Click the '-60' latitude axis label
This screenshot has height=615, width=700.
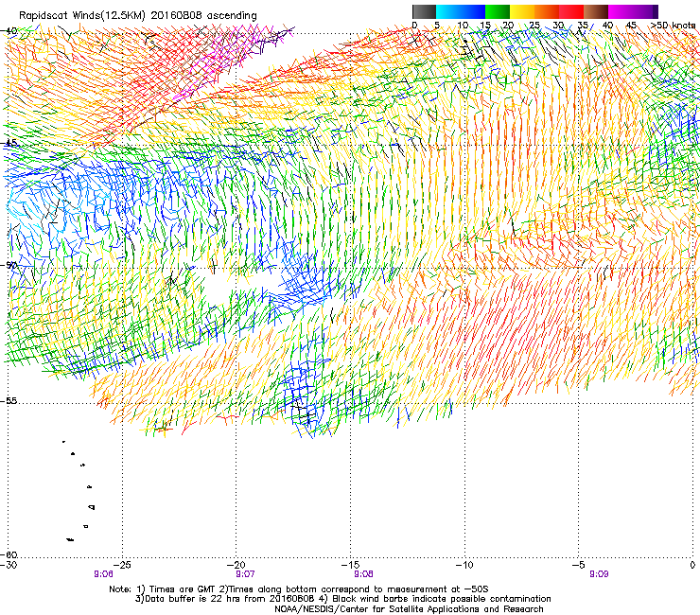click(x=9, y=554)
